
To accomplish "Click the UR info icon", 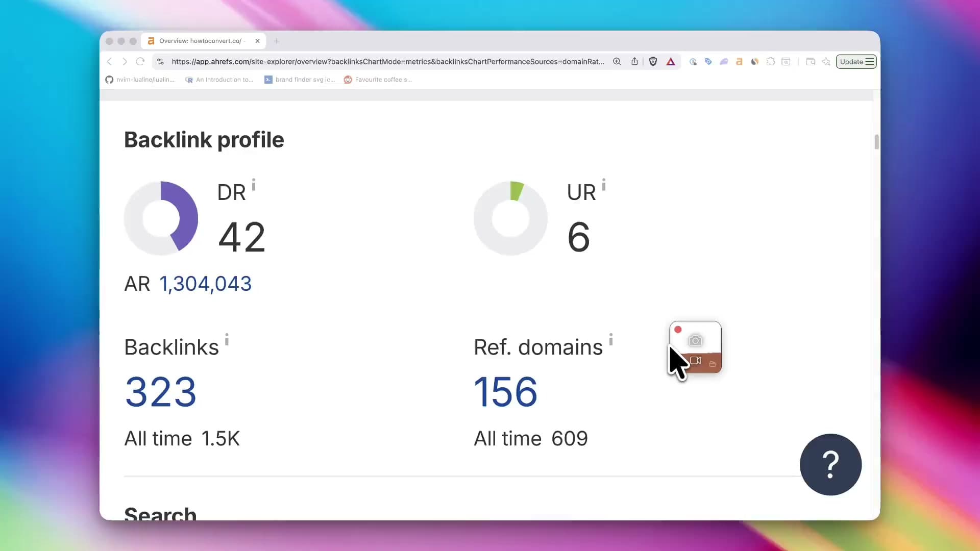I will pyautogui.click(x=604, y=185).
